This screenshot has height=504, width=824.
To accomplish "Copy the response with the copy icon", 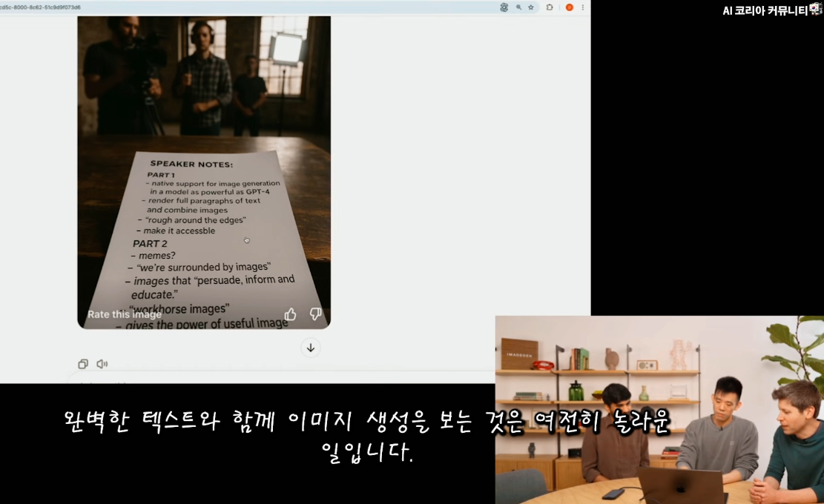I will (x=83, y=364).
